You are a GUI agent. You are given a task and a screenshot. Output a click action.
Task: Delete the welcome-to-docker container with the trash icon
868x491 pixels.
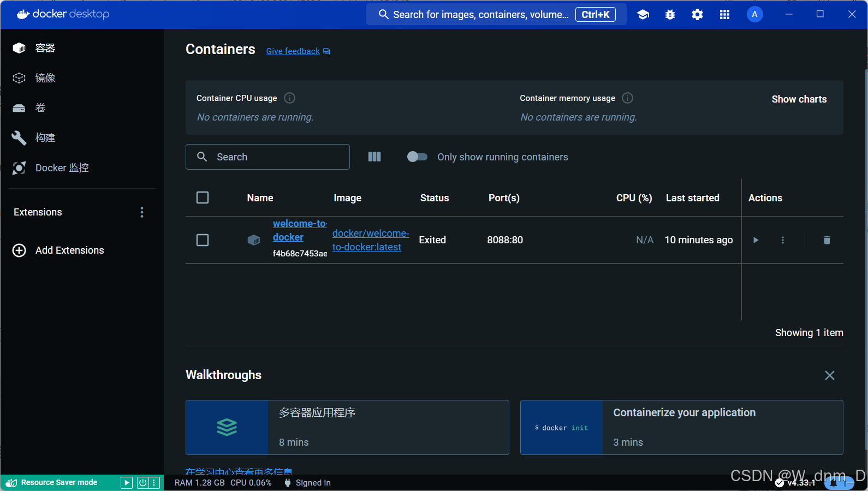coord(827,240)
